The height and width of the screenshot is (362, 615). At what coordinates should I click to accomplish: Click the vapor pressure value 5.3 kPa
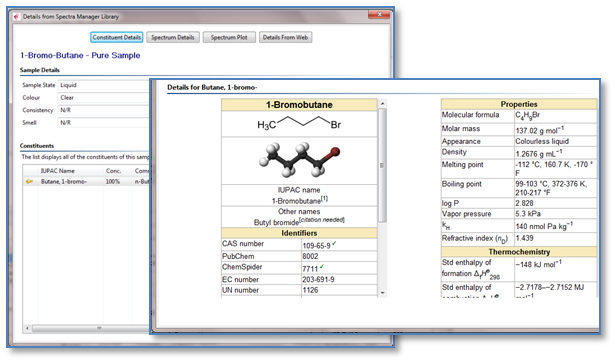pyautogui.click(x=528, y=214)
